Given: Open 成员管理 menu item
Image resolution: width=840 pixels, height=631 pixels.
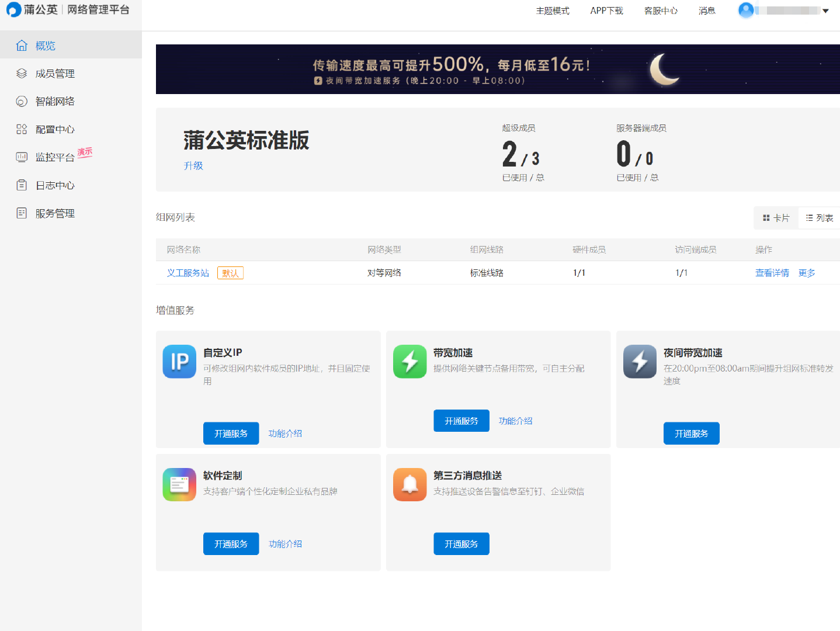Looking at the screenshot, I should (x=71, y=74).
